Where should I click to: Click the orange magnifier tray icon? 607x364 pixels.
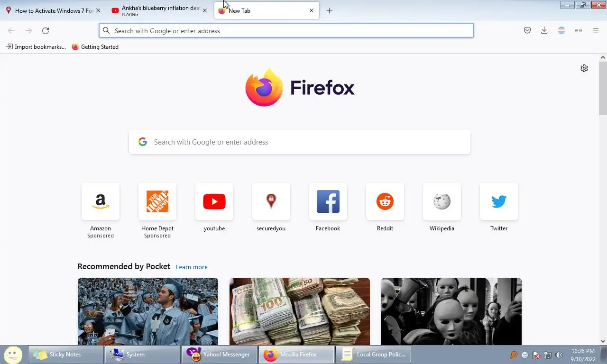pos(514,355)
